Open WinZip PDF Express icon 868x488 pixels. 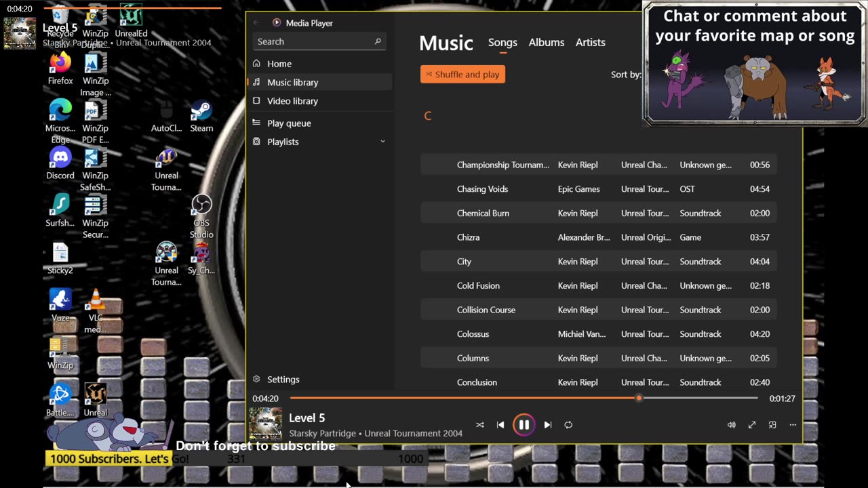click(95, 122)
